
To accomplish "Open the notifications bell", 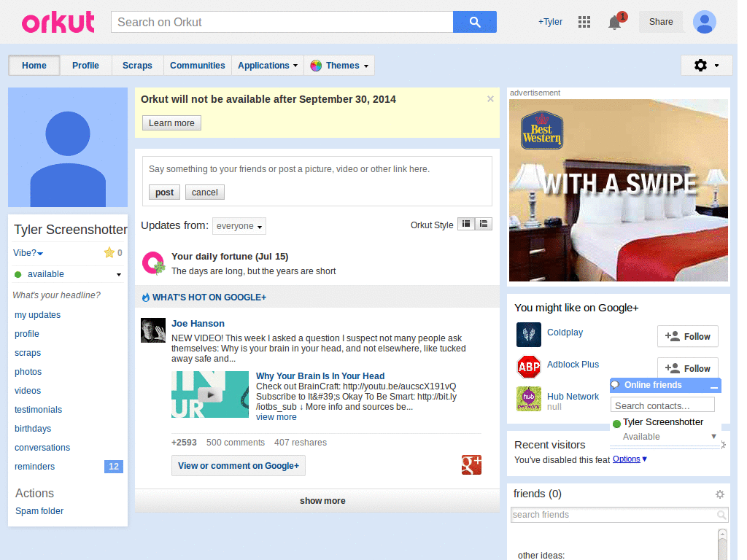I will tap(615, 22).
